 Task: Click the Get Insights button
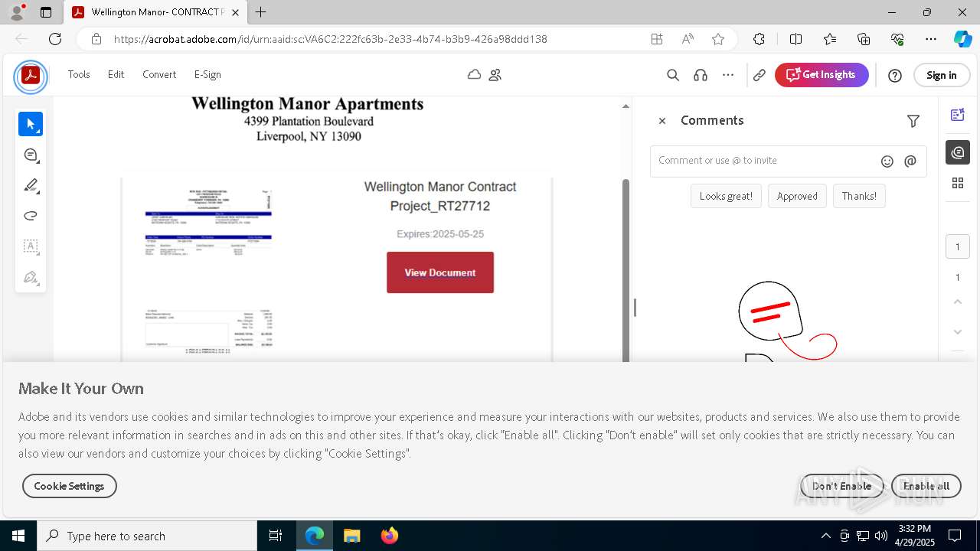pos(822,75)
